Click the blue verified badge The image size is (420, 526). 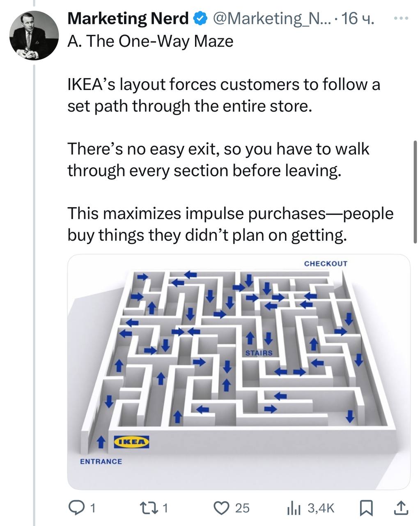[x=200, y=18]
